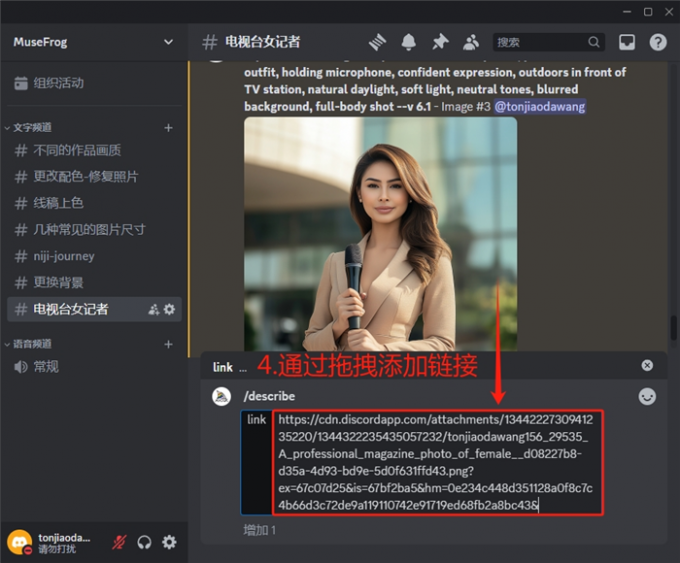680x563 pixels.
Task: Click the @tonjiaodawang mention
Action: 539,106
